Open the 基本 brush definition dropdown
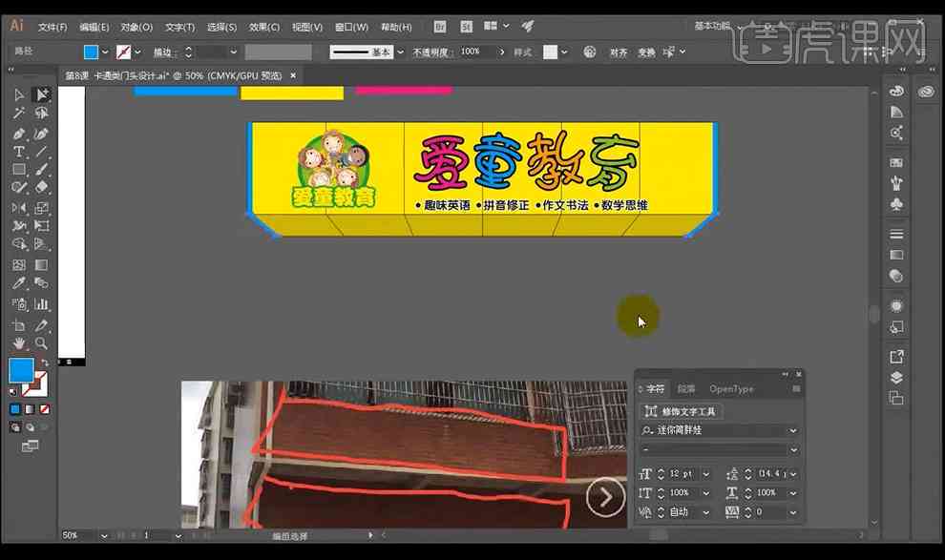 tap(400, 52)
